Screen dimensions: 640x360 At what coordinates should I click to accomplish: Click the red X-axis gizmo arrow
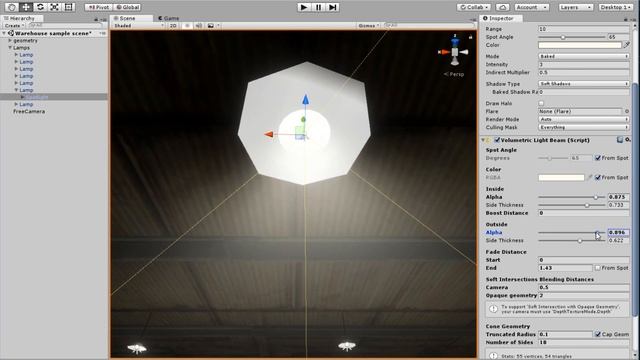(x=268, y=134)
